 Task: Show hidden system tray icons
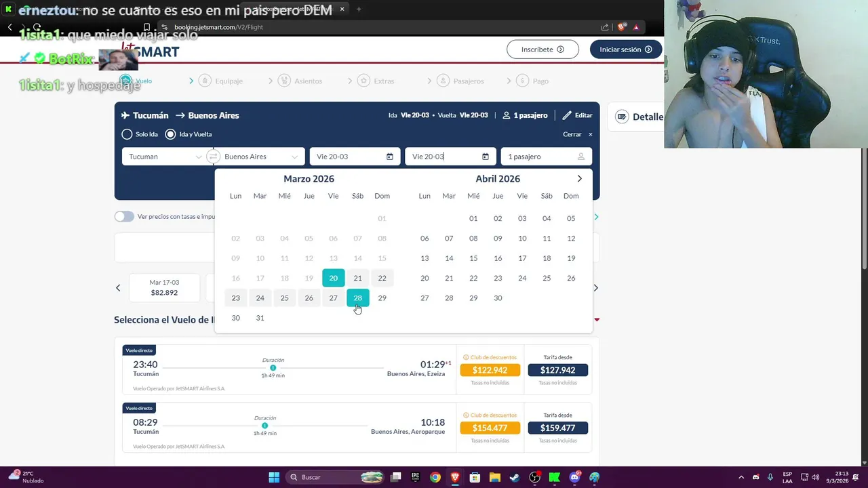click(741, 477)
